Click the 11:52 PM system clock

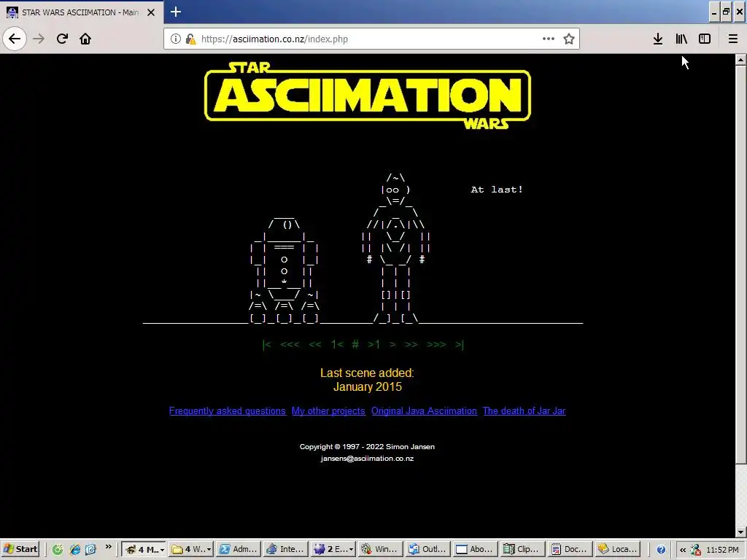pyautogui.click(x=722, y=550)
